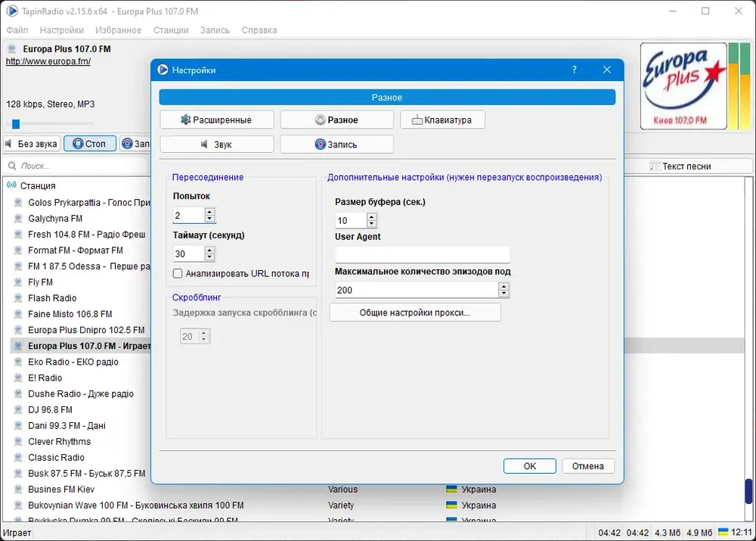756x541 pixels.
Task: Click the Стоп playback button
Action: point(90,143)
